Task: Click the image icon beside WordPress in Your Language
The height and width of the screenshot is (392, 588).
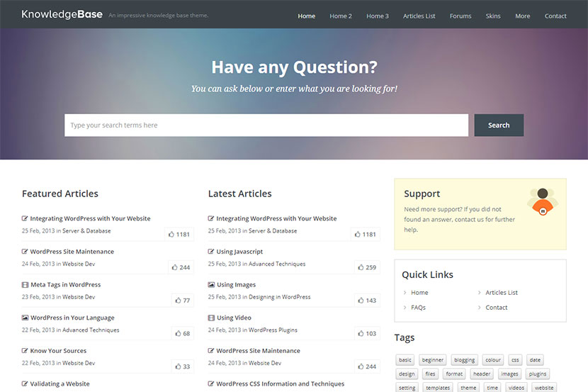Action: [25, 318]
